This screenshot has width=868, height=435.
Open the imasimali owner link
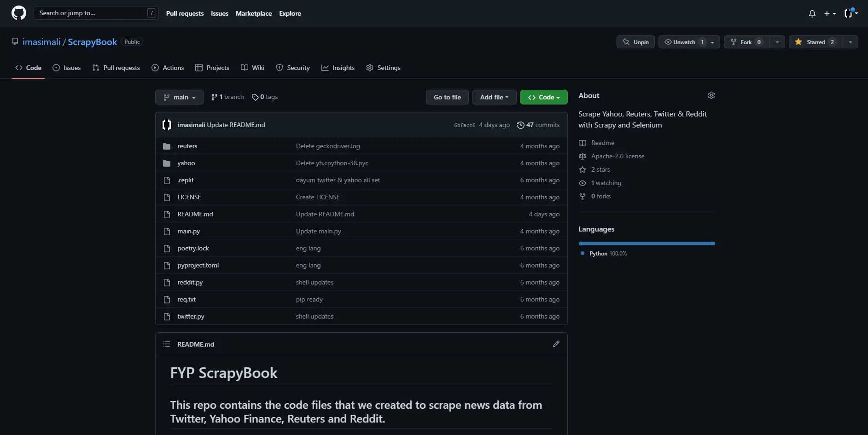(x=41, y=42)
